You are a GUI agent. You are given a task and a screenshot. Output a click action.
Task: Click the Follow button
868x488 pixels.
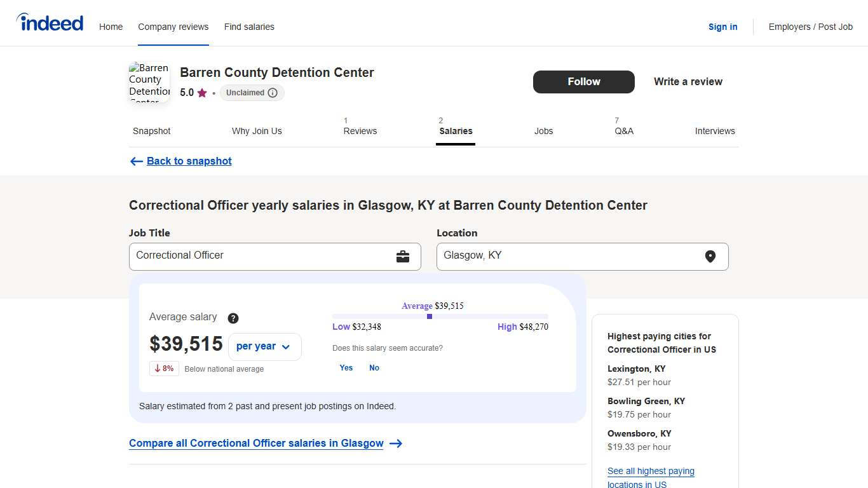[583, 82]
